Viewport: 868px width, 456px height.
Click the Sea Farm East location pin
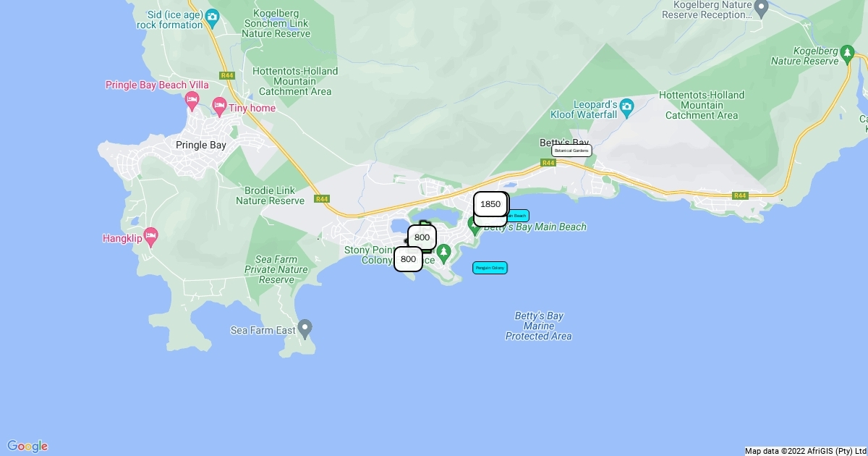tap(305, 329)
